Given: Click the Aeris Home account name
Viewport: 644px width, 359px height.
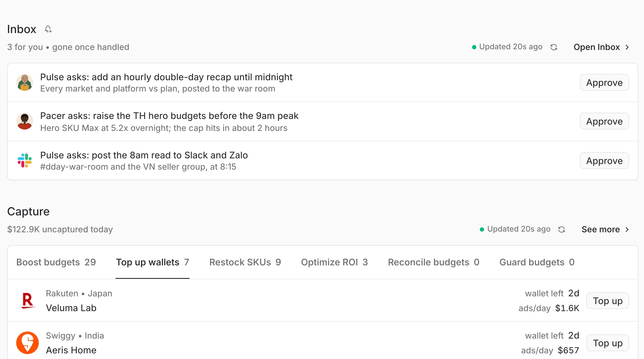Looking at the screenshot, I should (71, 350).
